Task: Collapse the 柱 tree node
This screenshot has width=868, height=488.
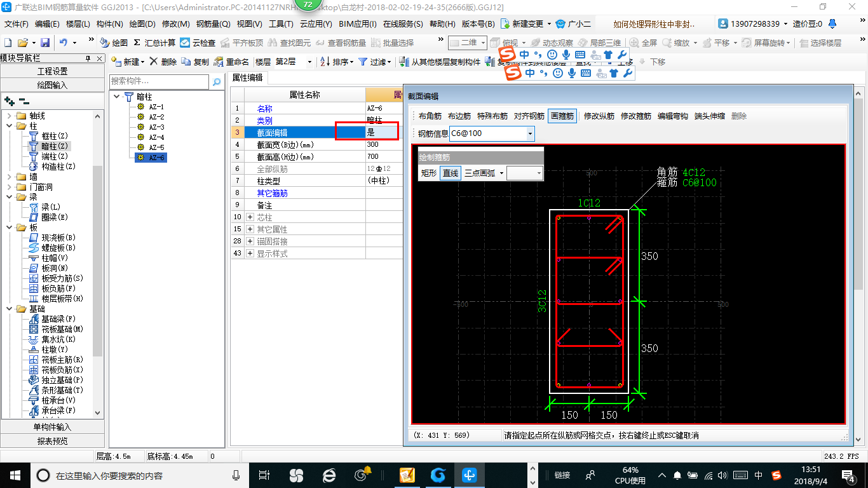Action: click(10, 126)
